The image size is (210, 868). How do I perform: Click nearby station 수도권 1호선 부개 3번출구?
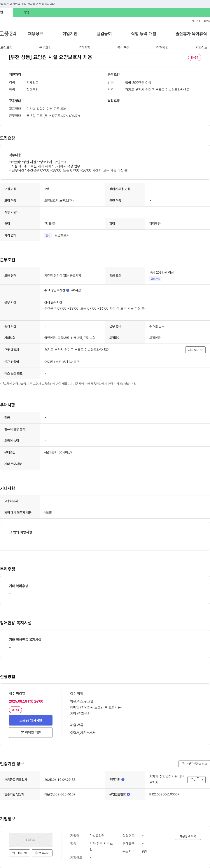click(x=62, y=362)
